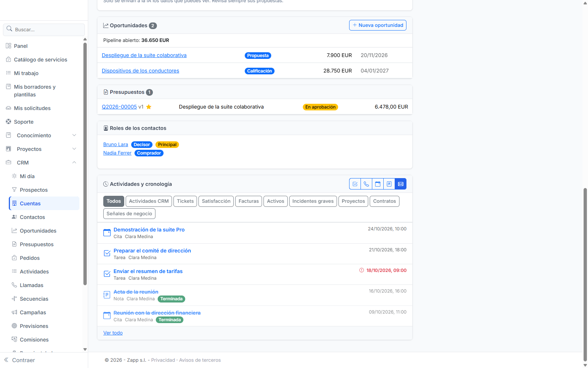Add a note with note icon

(389, 184)
